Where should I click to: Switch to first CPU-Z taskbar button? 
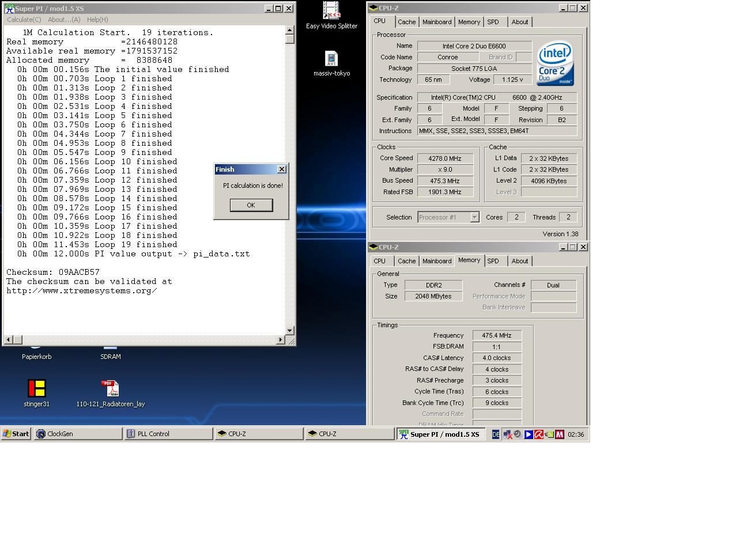[x=259, y=434]
